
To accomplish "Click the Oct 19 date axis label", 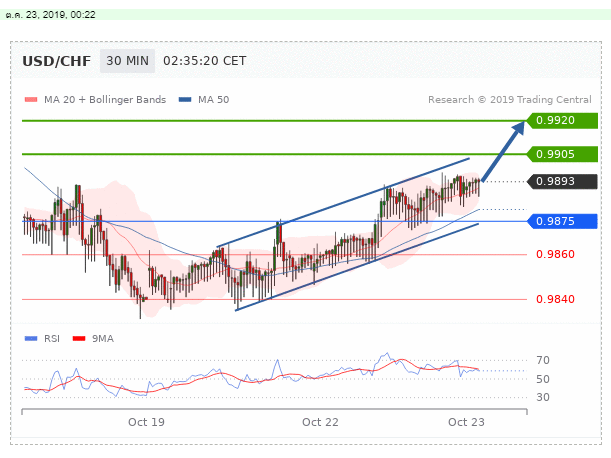I will click(x=147, y=422).
